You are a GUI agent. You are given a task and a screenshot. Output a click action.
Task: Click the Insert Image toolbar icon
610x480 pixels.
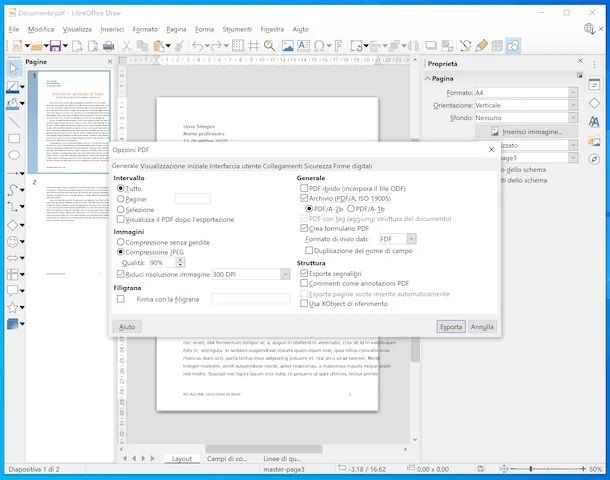[x=287, y=46]
